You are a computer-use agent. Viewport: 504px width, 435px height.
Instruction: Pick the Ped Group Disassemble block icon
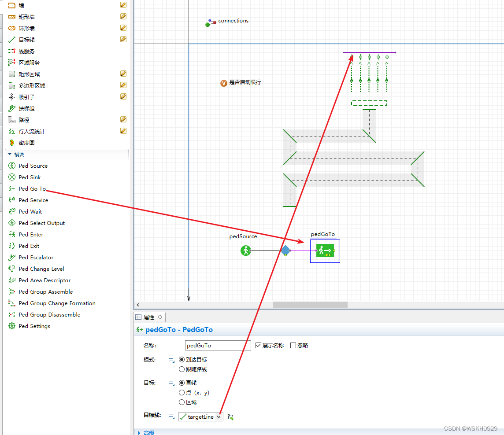coord(12,314)
